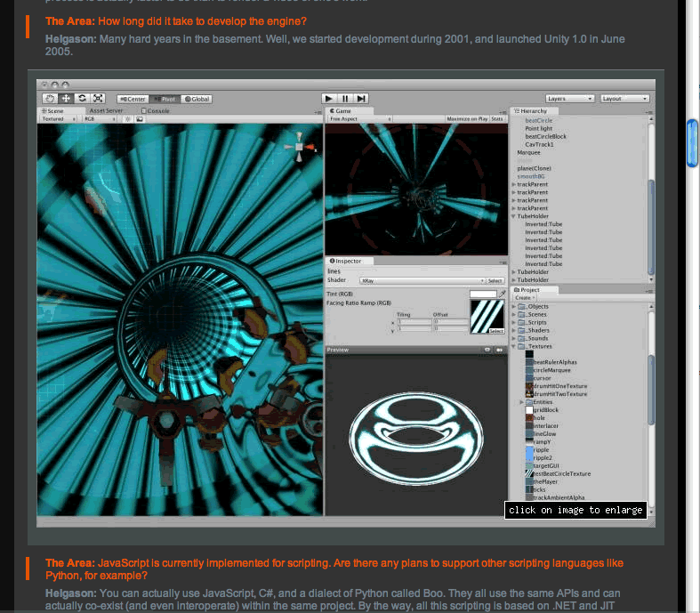
Task: Open the Layout dropdown
Action: click(x=624, y=99)
